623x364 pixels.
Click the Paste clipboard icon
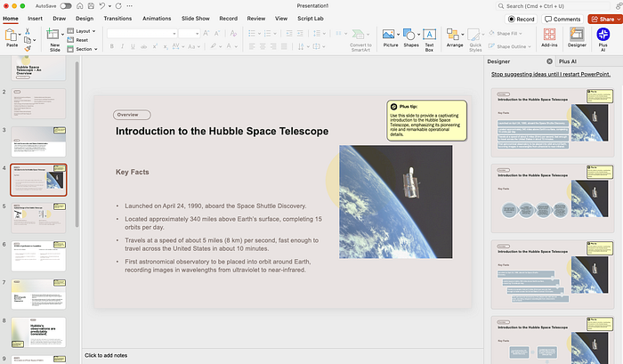(x=11, y=36)
